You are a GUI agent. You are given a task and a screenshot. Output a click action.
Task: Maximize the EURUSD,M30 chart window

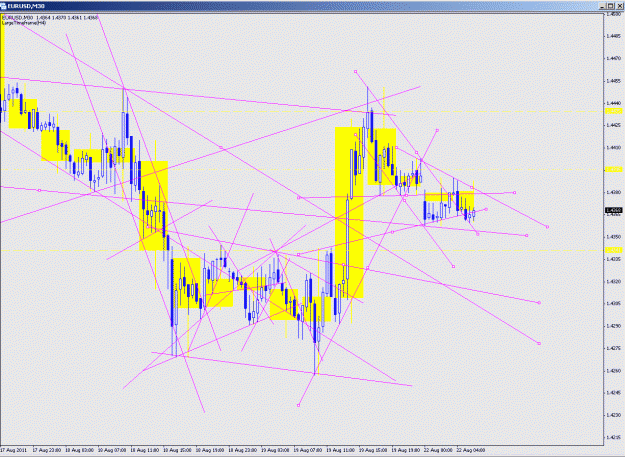(x=610, y=6)
